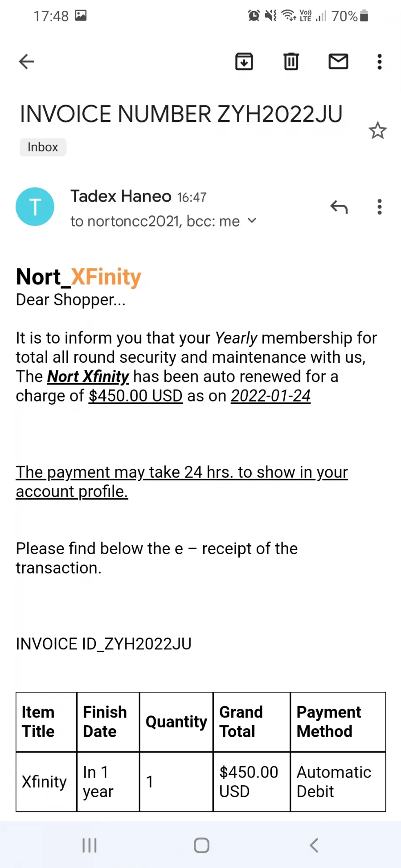
Task: Go home using the navigation bar button
Action: 201,845
